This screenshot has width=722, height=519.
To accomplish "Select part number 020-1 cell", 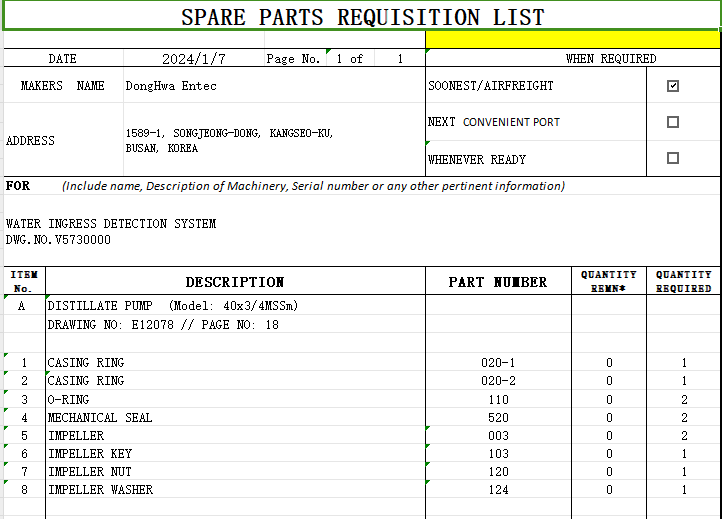I will tap(497, 363).
